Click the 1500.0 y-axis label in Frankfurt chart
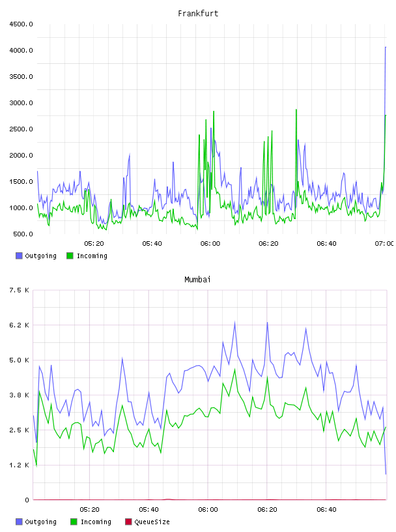 21,181
